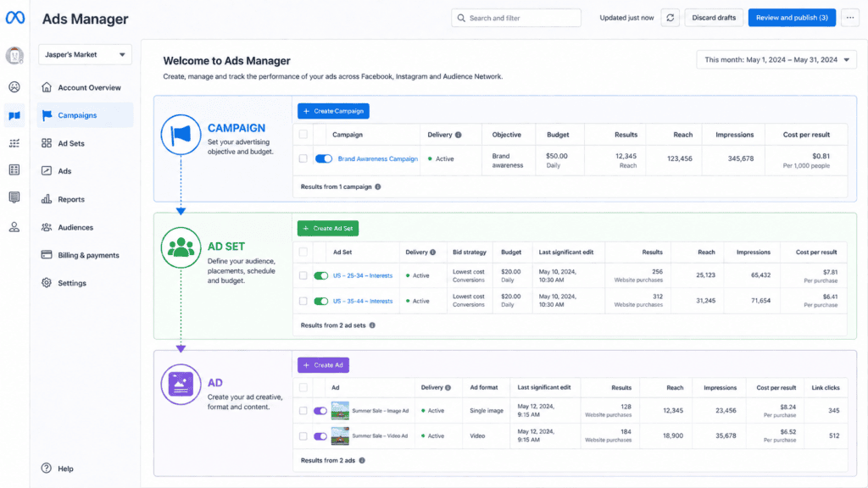Toggle Summer Sale – Video Ad switch
The width and height of the screenshot is (868, 488).
[x=320, y=436]
